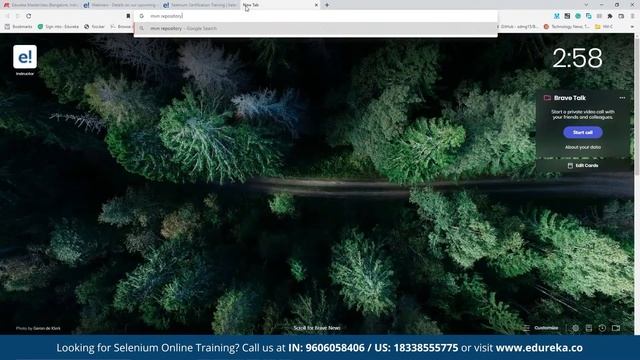Viewport: 640px width, 360px height.
Task: Open the Bookmarks item in the bookmarks bar
Action: tap(18, 27)
